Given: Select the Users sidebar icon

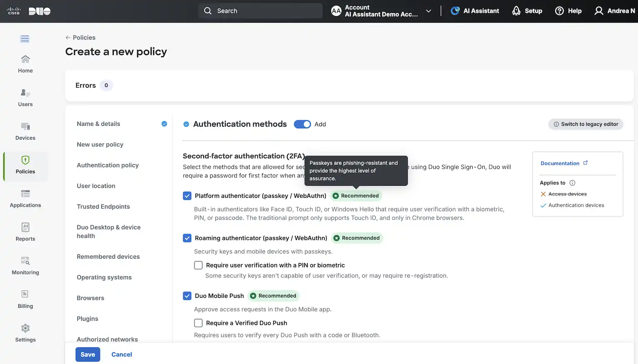Looking at the screenshot, I should 25,97.
